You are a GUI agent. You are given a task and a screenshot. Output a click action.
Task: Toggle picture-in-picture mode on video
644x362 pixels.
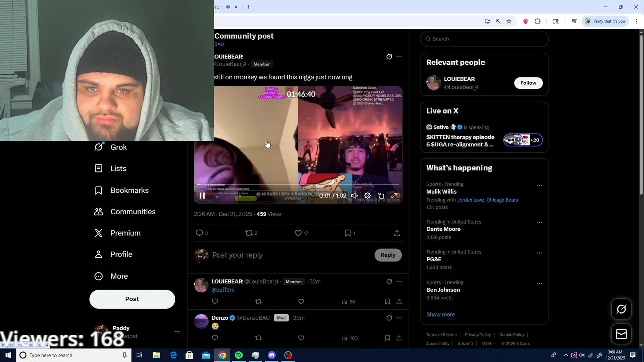[381, 196]
